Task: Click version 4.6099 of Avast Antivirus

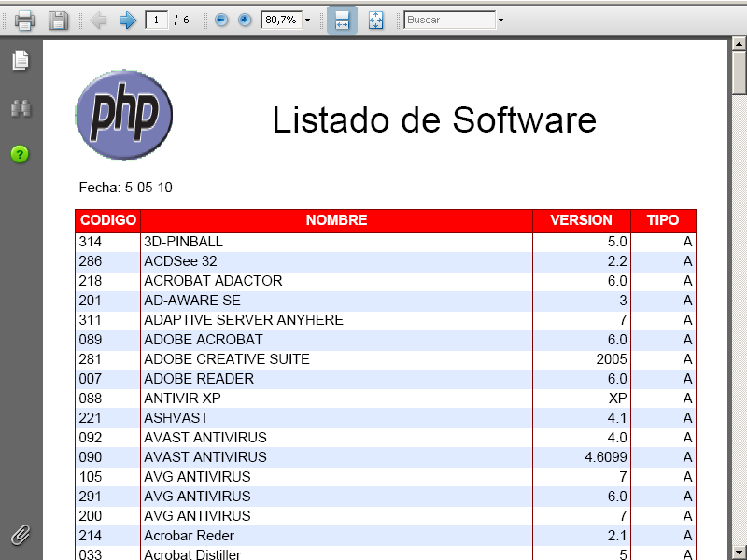Action: (605, 456)
